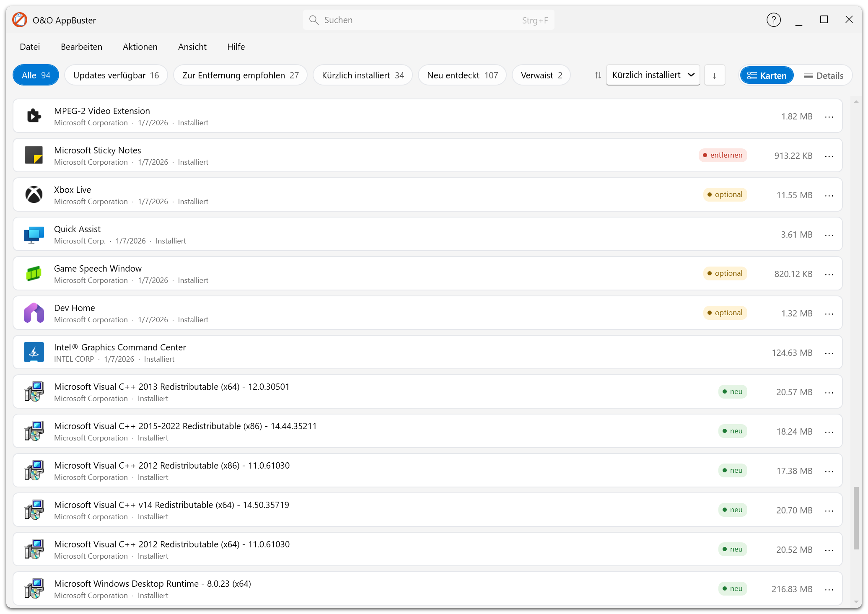Image resolution: width=868 pixels, height=614 pixels.
Task: Filter by Kürzlich installiert 34 pill
Action: coord(363,75)
